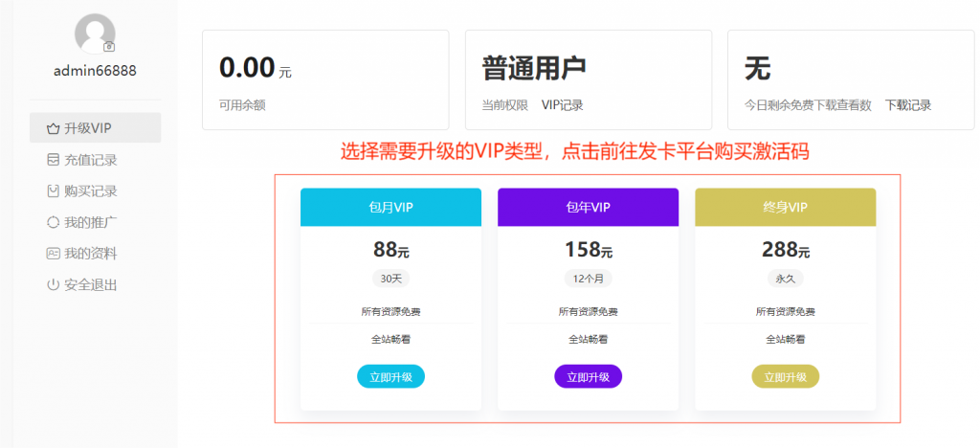Screen dimensions: 980x448
Task: Select the purple 包年VIP card header
Action: tap(589, 208)
